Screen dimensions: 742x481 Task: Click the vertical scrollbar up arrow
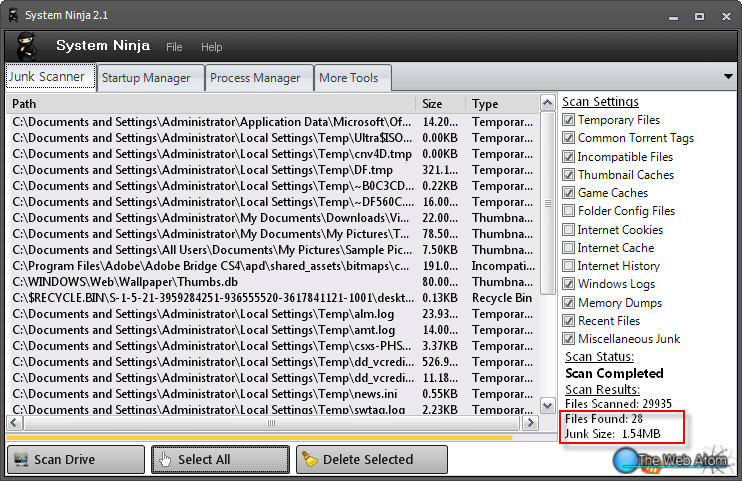548,102
